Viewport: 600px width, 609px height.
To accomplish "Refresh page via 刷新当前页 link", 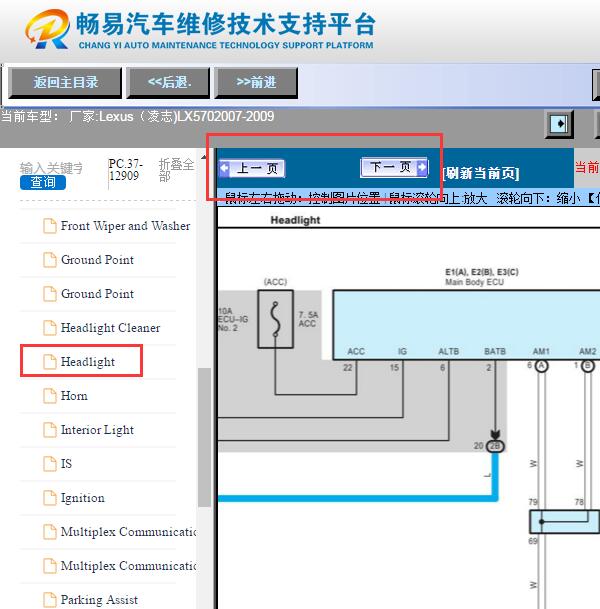I will pyautogui.click(x=481, y=173).
